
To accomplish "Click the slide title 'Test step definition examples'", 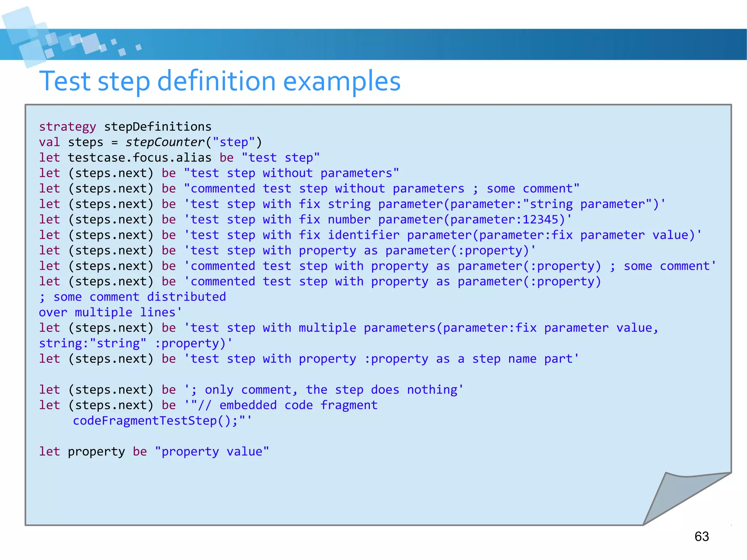I will (x=220, y=81).
